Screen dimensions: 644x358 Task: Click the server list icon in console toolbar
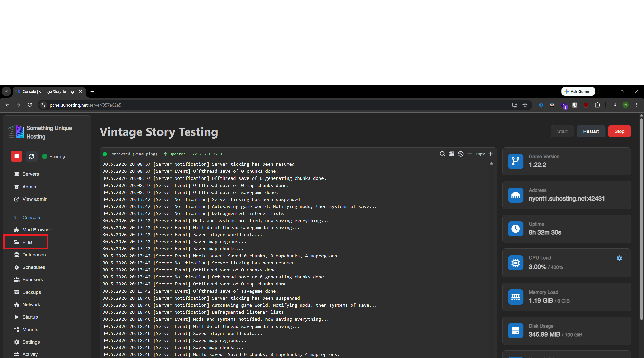(x=452, y=154)
